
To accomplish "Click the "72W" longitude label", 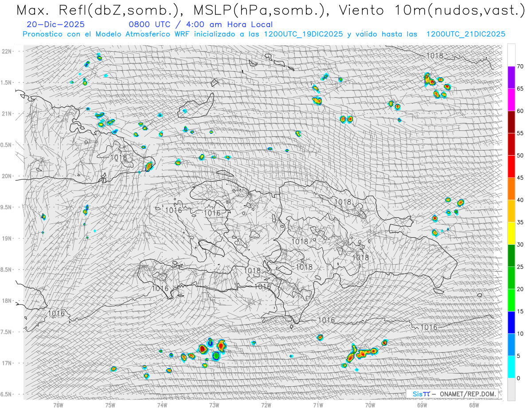I will tap(266, 405).
